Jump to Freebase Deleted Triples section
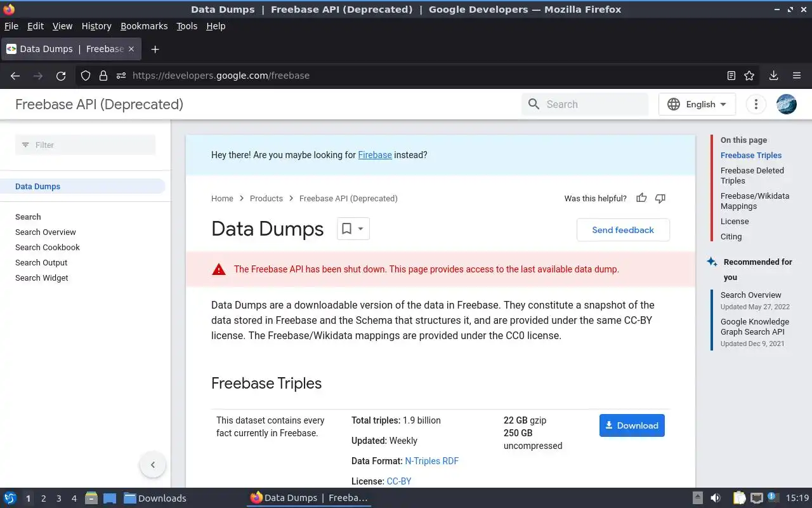812x508 pixels. (x=752, y=175)
